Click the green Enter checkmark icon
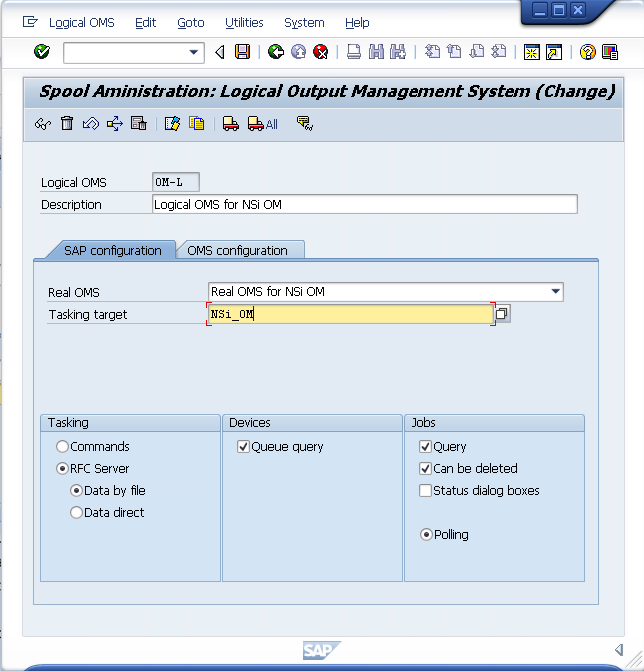 pyautogui.click(x=41, y=52)
